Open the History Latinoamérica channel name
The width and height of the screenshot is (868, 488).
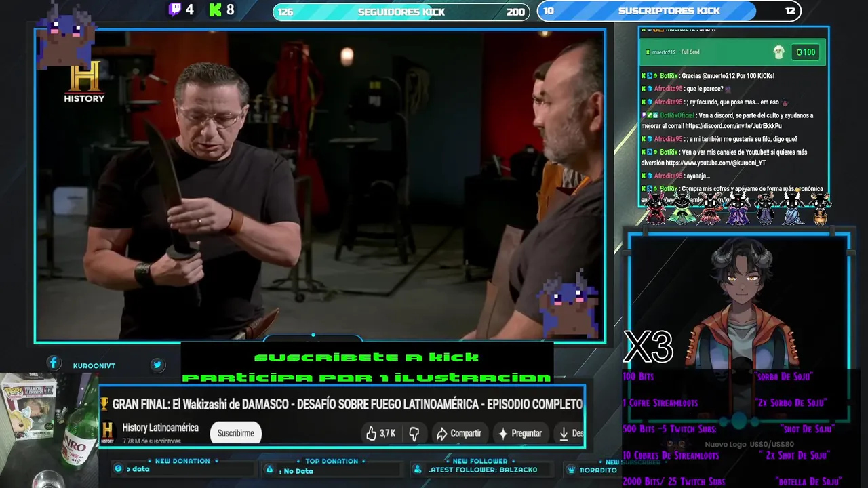[x=160, y=428]
